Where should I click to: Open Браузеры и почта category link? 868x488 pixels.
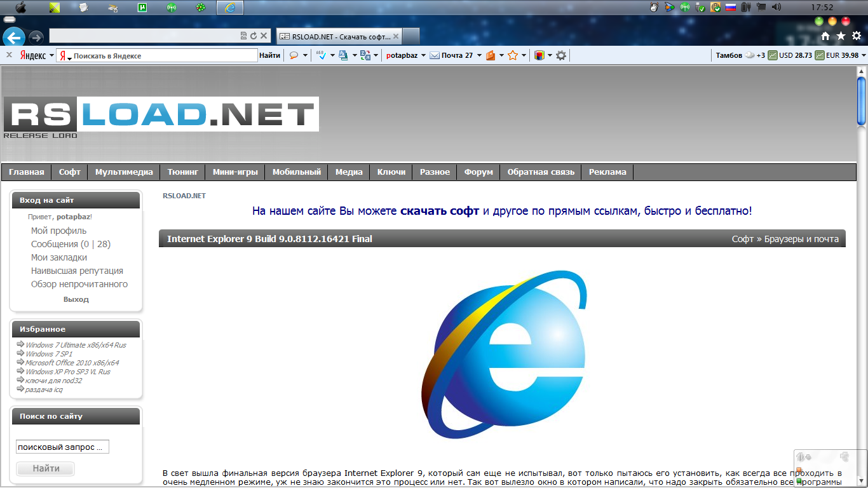click(x=802, y=240)
